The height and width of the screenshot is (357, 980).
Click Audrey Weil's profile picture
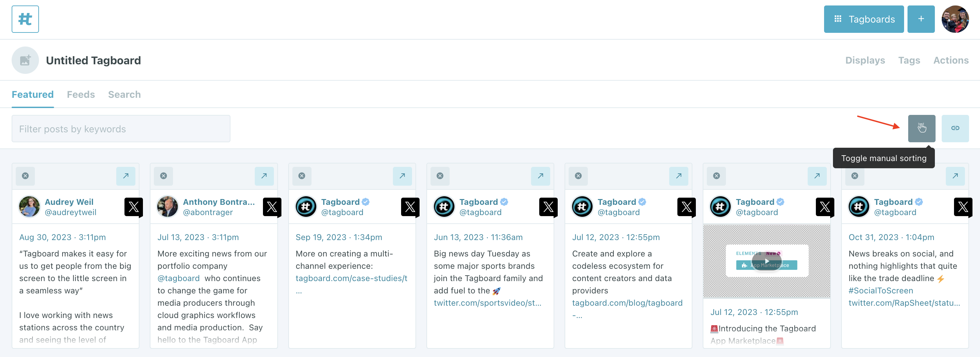pos(29,207)
